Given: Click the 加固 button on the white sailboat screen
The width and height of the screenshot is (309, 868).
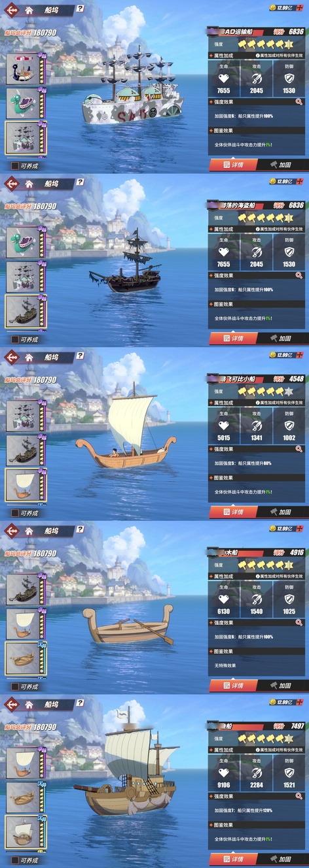Looking at the screenshot, I should pyautogui.click(x=282, y=512).
